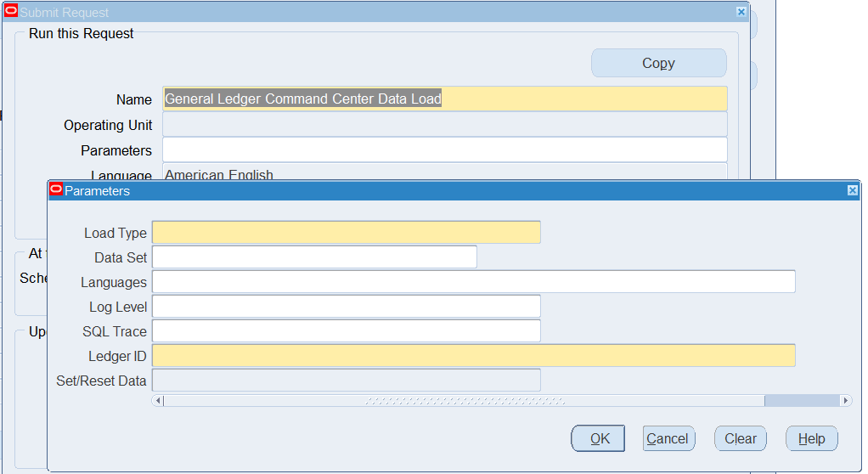The height and width of the screenshot is (474, 868).
Task: Select the Languages input field
Action: click(x=474, y=281)
